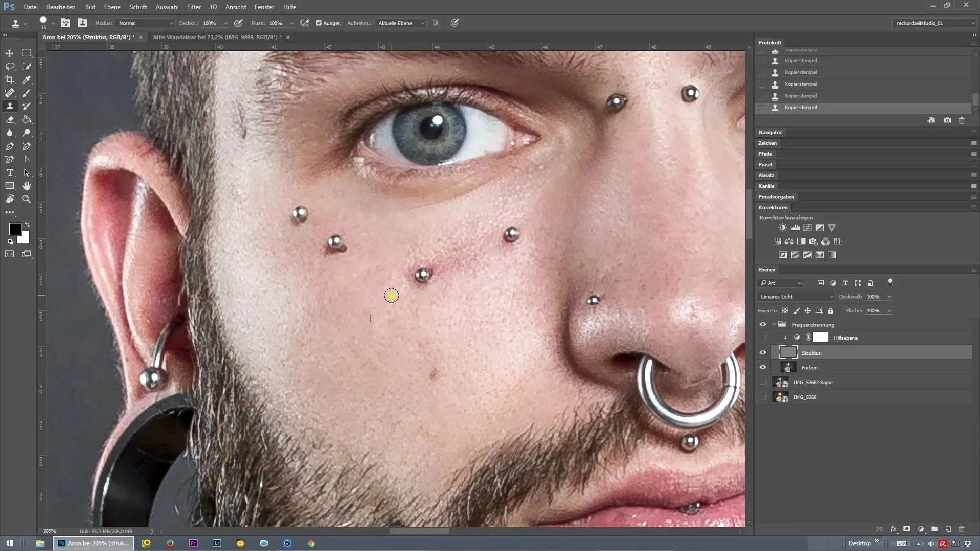Toggle lock all for layer
Viewport: 980px width, 551px height.
[x=830, y=311]
